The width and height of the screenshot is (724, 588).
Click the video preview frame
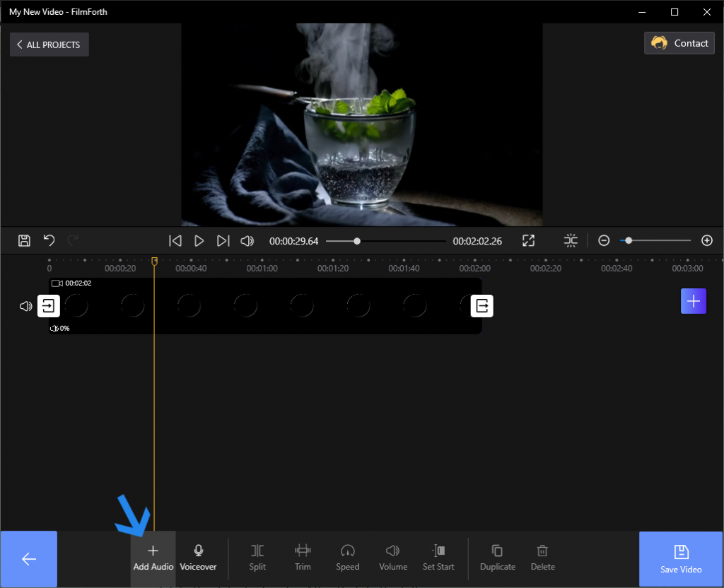361,124
